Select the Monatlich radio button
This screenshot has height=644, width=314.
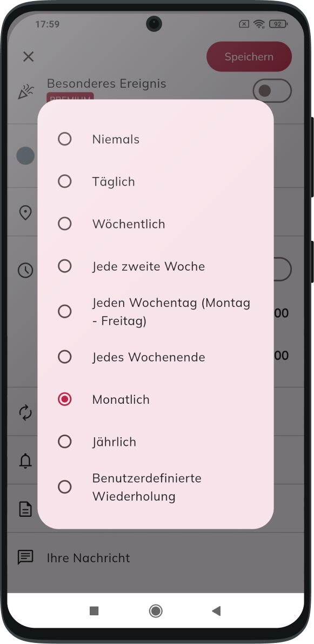click(155, 399)
